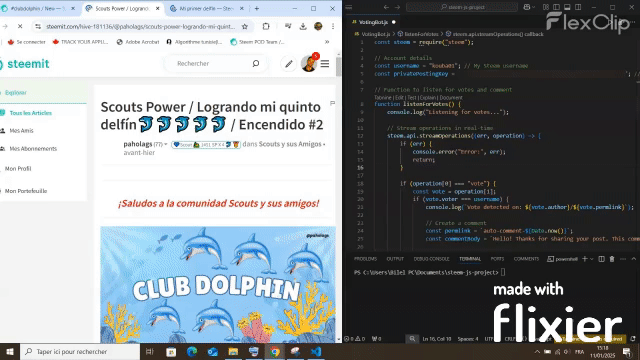Visit the Scouts y sus Amigos community link
Image resolution: width=640 pixels, height=360 pixels.
[290, 144]
